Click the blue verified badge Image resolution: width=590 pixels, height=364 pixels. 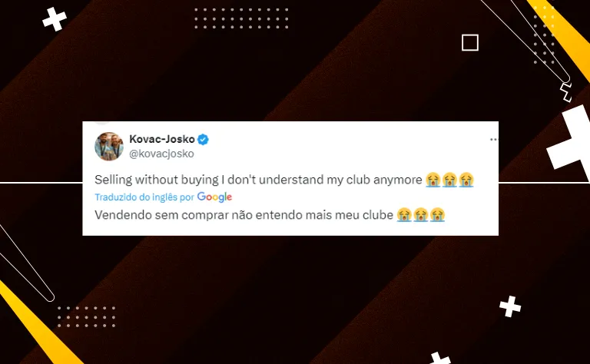pos(203,140)
